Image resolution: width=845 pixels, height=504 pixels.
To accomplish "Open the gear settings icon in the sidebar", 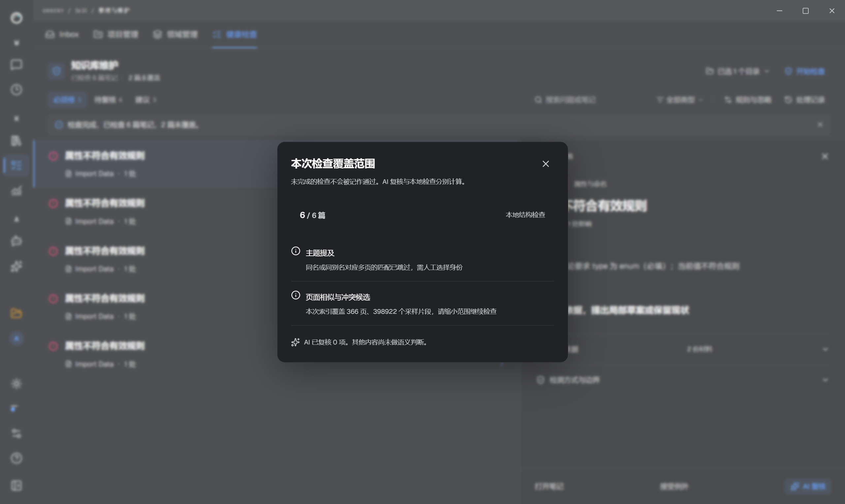I will tap(16, 384).
